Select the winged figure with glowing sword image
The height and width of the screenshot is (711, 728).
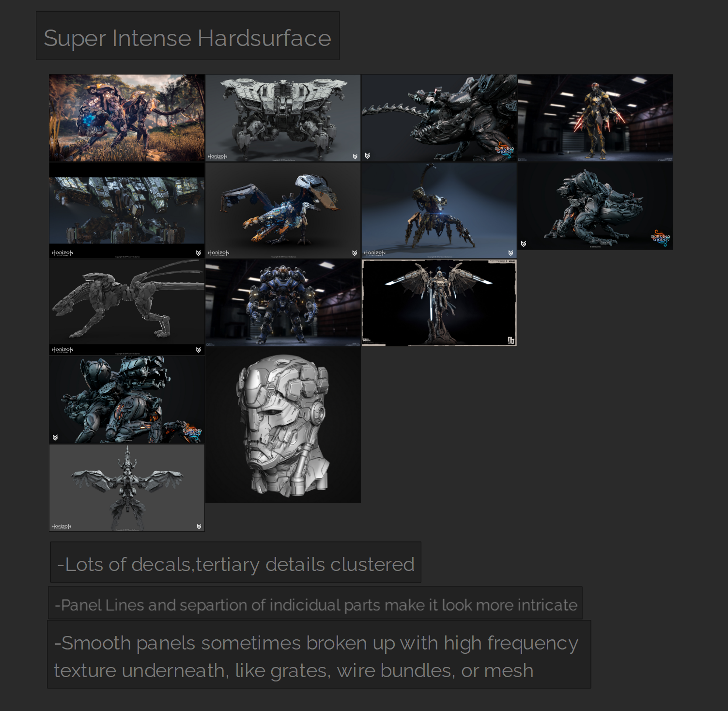click(439, 303)
